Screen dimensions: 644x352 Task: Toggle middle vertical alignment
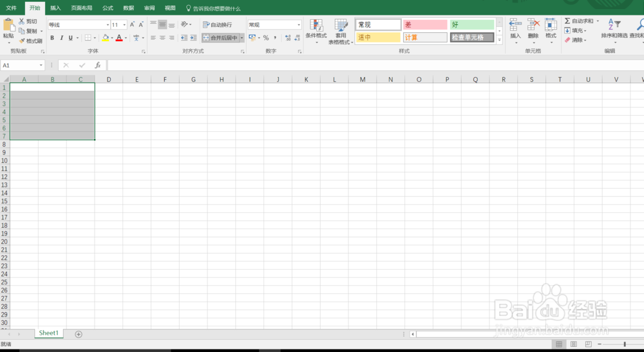tap(162, 24)
